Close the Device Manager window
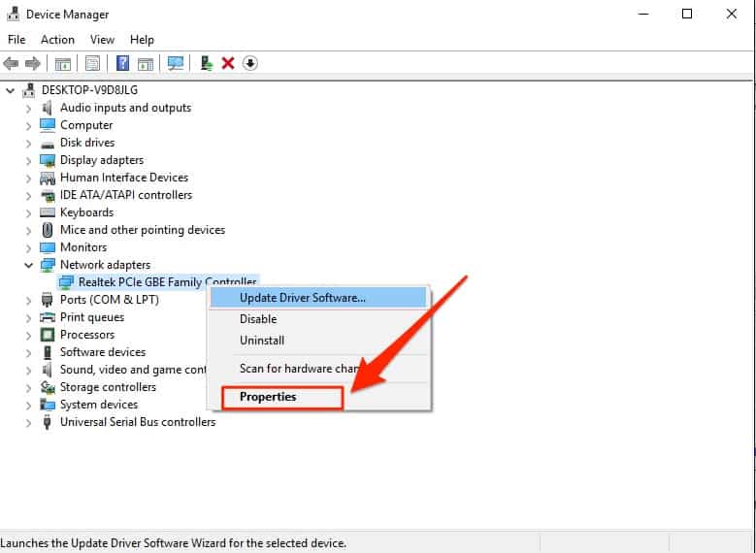Screen dimensions: 756x553 point(732,14)
